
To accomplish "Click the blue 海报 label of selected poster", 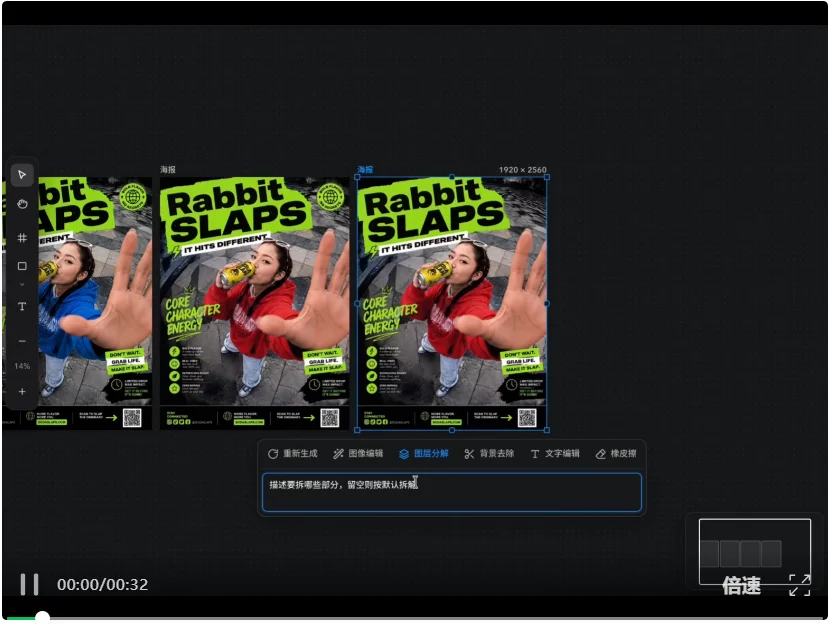I will click(365, 169).
